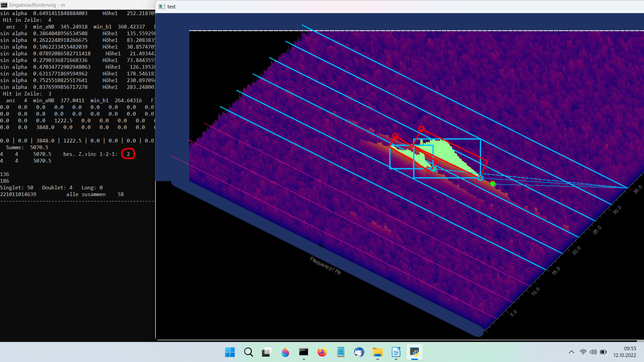This screenshot has width=644, height=362.
Task: Open Thunderbird mail from the taskbar
Action: point(359,352)
